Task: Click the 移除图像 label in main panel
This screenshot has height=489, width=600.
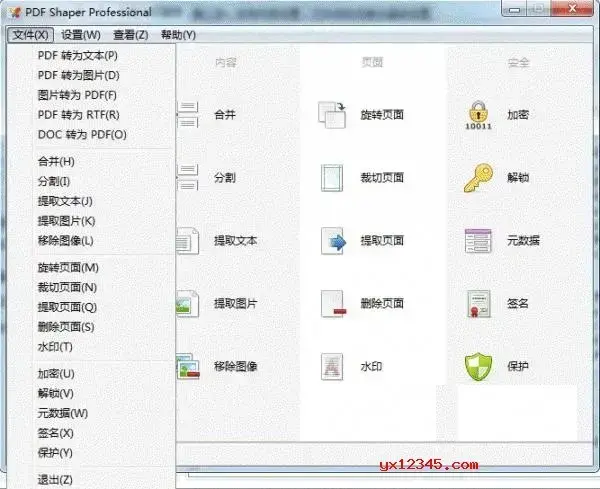Action: coord(236,367)
